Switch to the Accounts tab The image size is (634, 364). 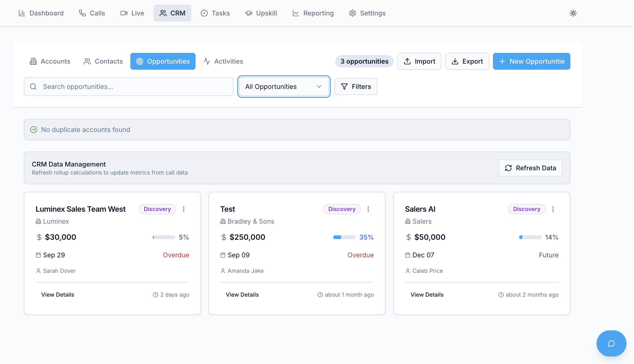(x=50, y=61)
